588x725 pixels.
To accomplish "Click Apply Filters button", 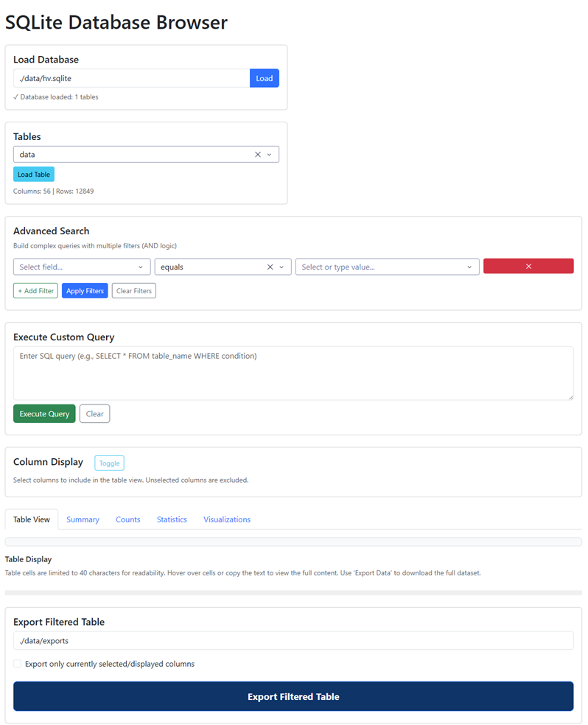I will tap(85, 291).
